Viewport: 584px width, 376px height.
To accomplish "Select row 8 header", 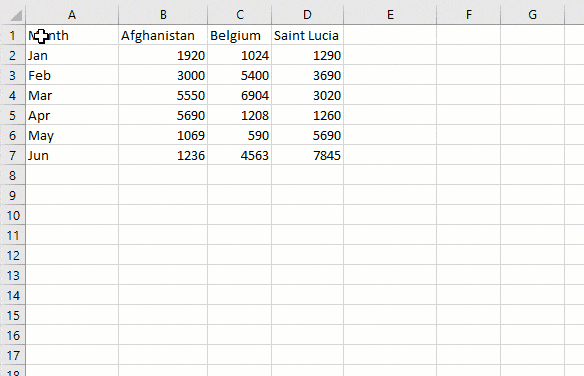I will [x=13, y=175].
